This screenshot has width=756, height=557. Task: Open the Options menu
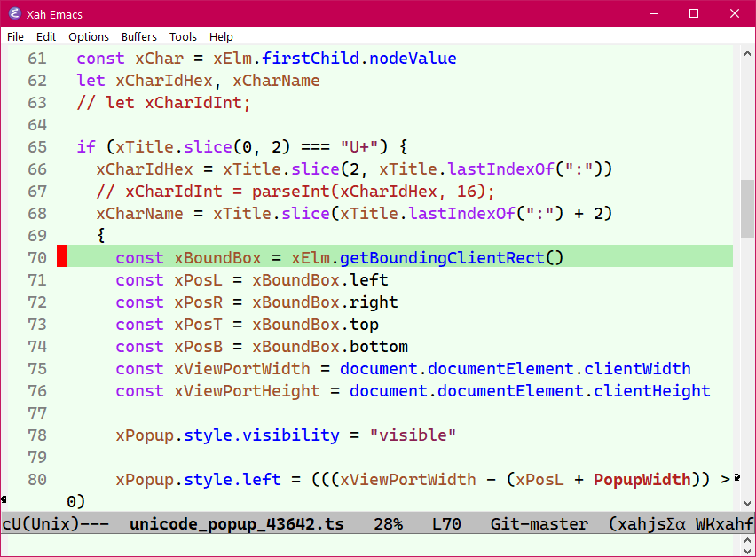pyautogui.click(x=89, y=36)
